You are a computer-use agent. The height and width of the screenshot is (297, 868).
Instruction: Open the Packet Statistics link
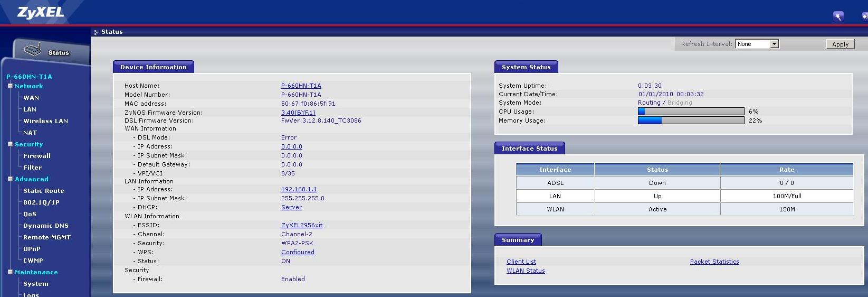click(714, 262)
